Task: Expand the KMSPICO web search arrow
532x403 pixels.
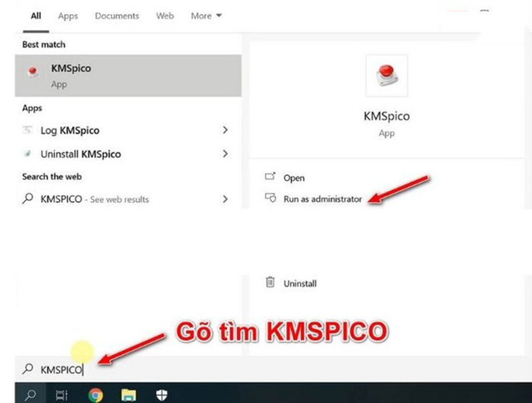Action: [x=225, y=199]
